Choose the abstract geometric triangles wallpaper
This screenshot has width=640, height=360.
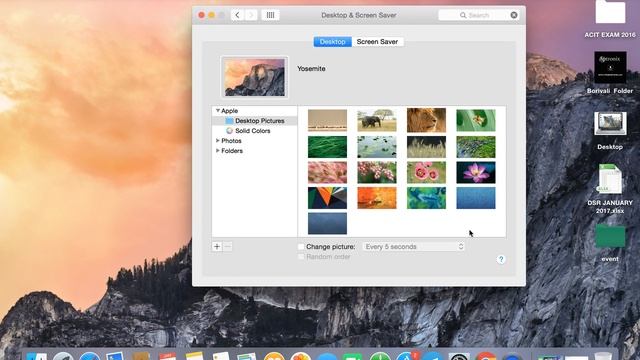[x=327, y=198]
